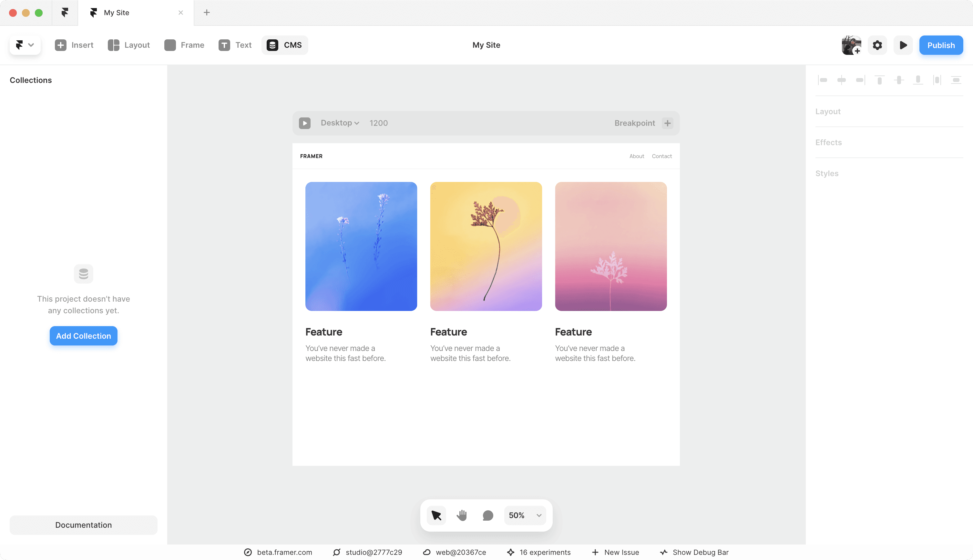The width and height of the screenshot is (973, 560).
Task: Click the distribute vertically icon
Action: tap(956, 80)
